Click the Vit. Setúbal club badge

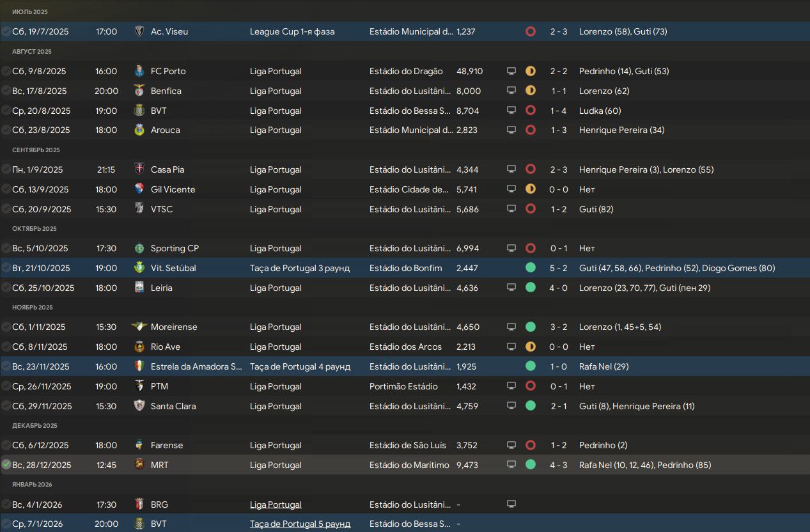[x=139, y=268]
